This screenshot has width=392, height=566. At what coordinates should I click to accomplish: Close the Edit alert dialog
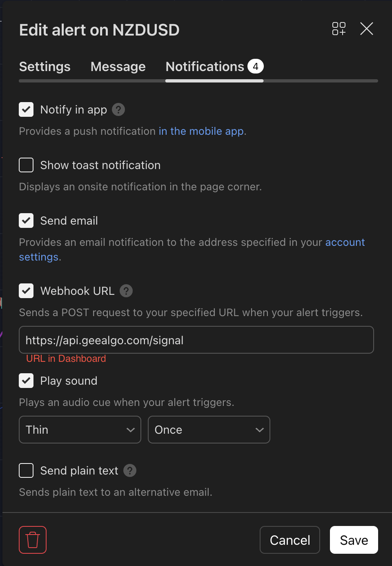coord(366,29)
